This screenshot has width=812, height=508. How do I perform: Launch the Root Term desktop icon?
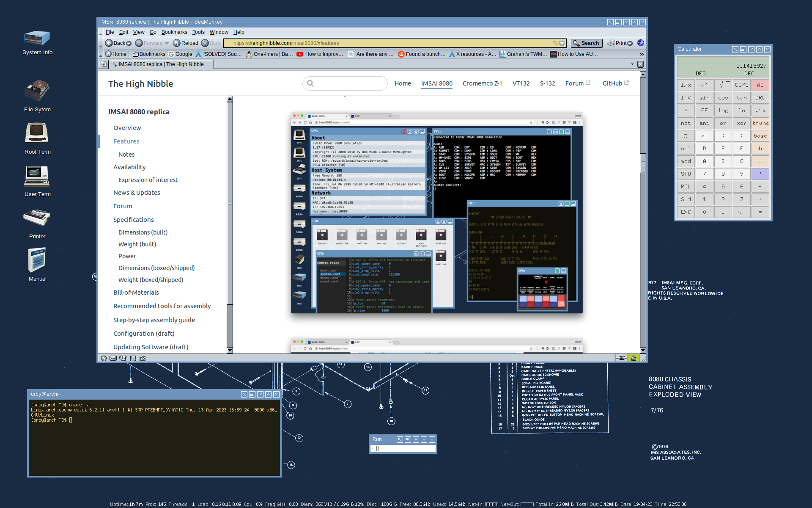(x=37, y=139)
